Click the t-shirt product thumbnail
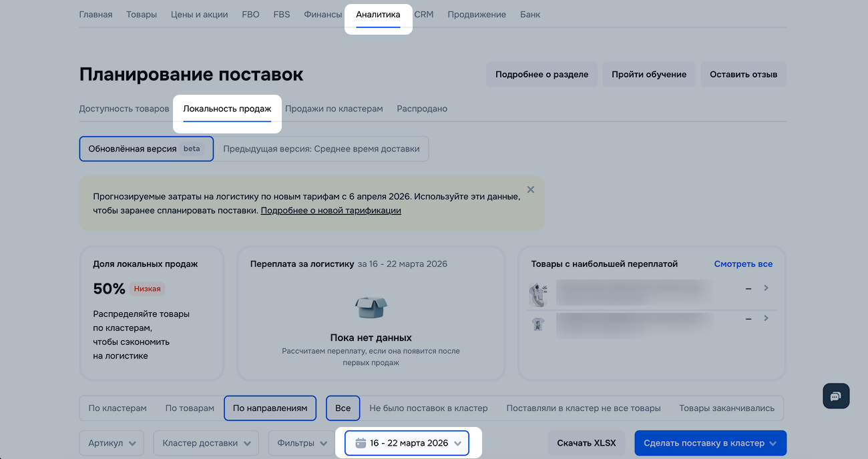This screenshot has width=868, height=459. (x=537, y=325)
